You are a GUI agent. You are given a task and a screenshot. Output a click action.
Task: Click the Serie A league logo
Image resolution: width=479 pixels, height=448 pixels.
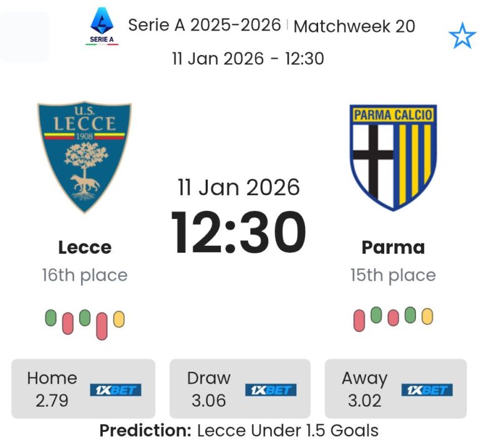click(x=102, y=26)
